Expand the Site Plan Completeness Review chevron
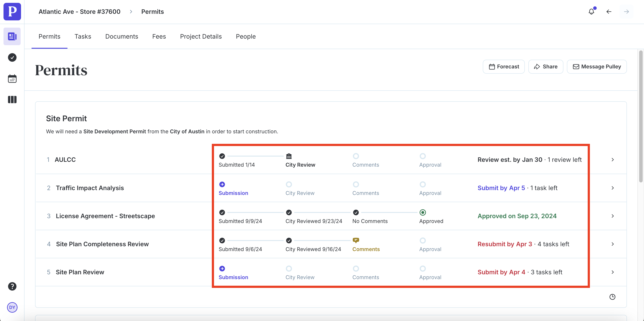The width and height of the screenshot is (644, 321). click(x=612, y=244)
